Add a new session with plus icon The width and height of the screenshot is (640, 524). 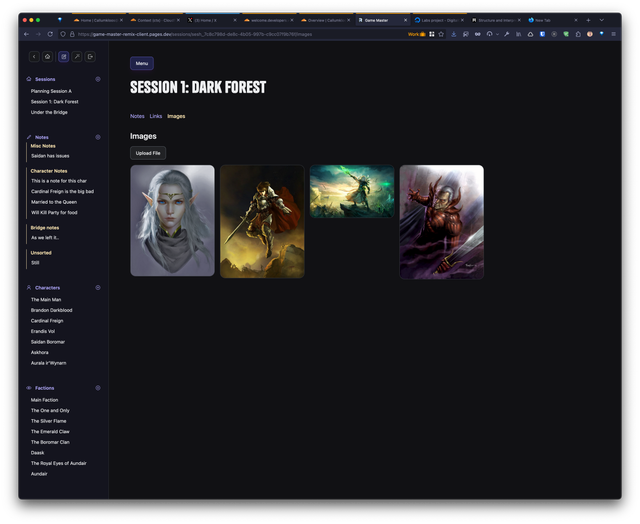[x=98, y=79]
